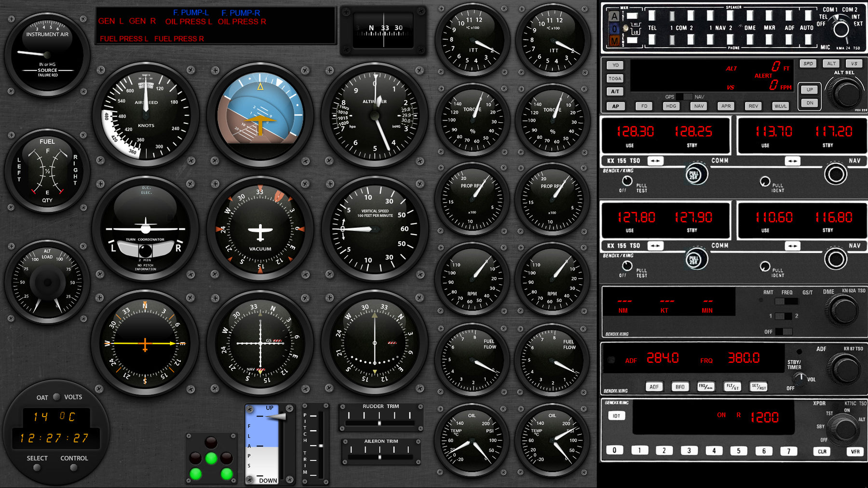Select the attitude indicator (artificial horizon)
The width and height of the screenshot is (868, 488).
260,115
